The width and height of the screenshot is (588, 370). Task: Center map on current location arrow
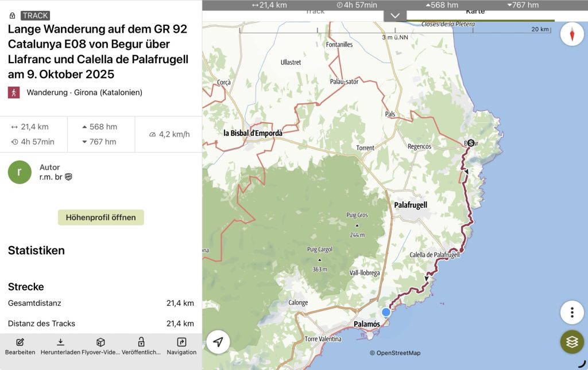point(218,342)
